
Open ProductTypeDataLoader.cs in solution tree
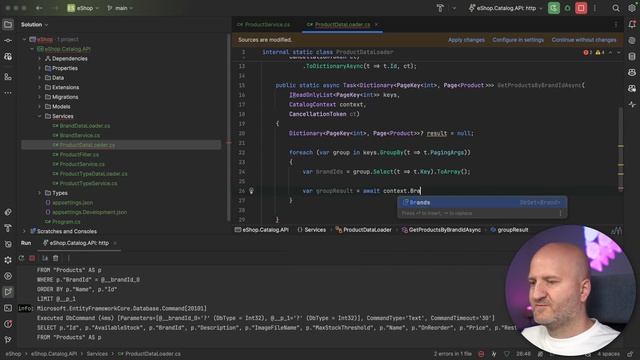tap(93, 174)
